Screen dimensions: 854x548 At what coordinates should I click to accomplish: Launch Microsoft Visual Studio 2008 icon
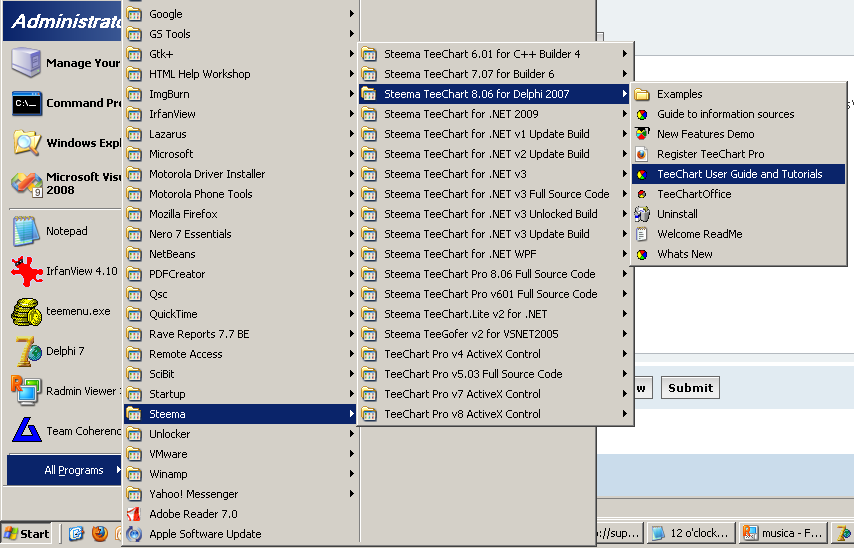[26, 184]
